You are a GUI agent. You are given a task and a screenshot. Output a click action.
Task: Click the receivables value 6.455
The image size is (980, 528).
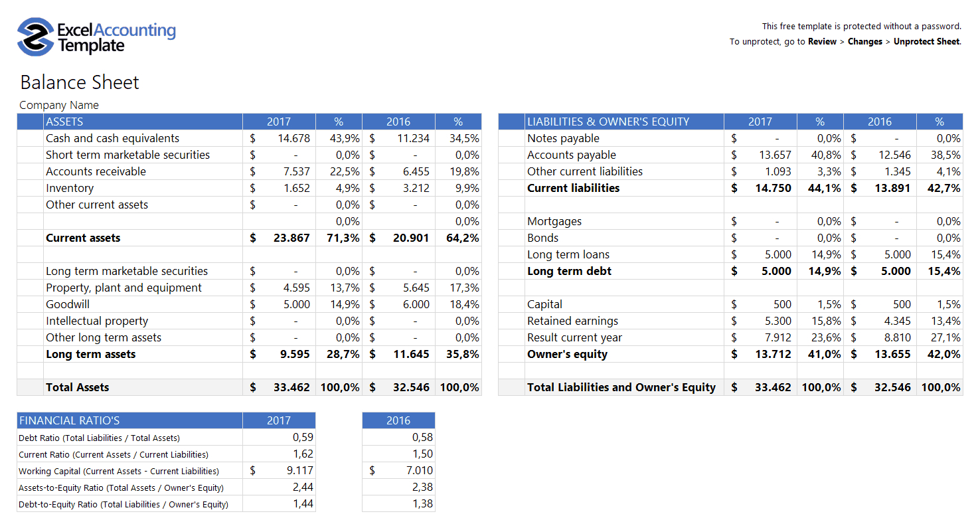[416, 171]
